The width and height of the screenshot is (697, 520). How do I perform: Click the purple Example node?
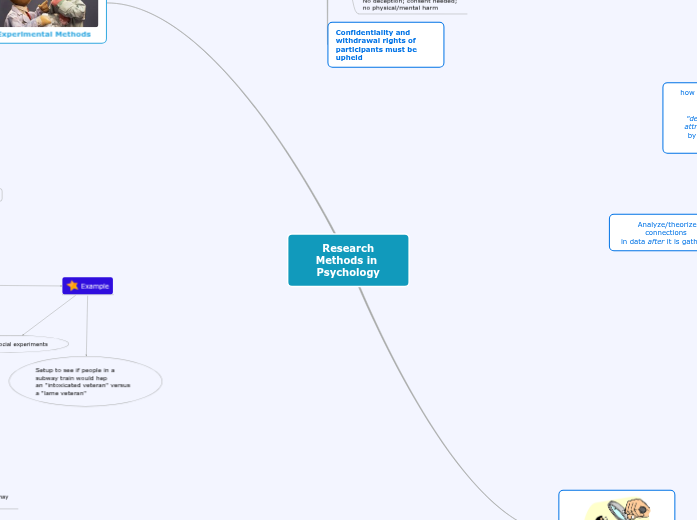tap(87, 286)
